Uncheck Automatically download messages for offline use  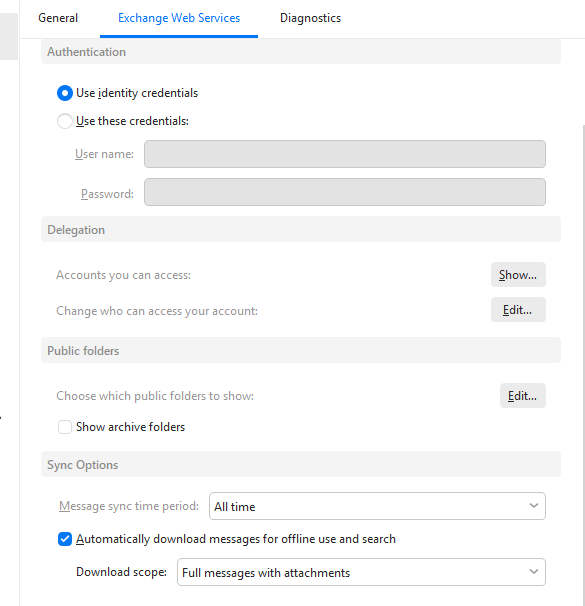click(65, 539)
